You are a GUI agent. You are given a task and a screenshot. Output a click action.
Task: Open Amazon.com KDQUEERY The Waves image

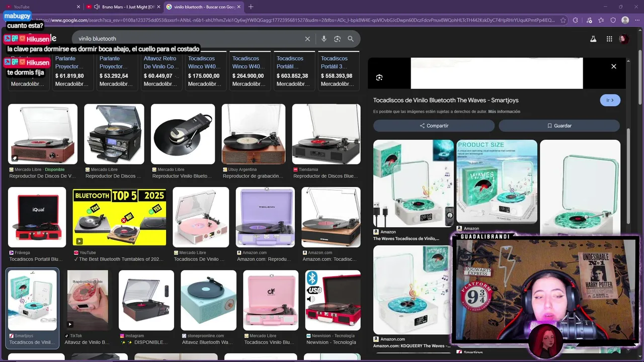[x=413, y=290]
